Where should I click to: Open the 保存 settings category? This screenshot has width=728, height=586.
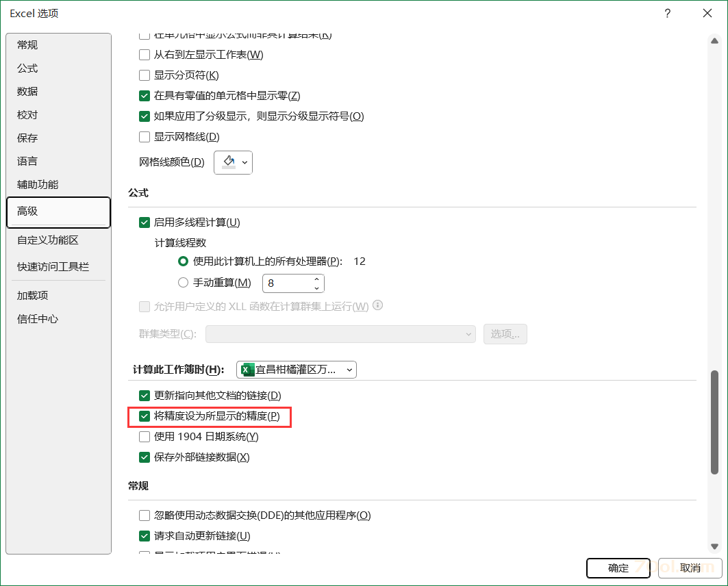58,138
